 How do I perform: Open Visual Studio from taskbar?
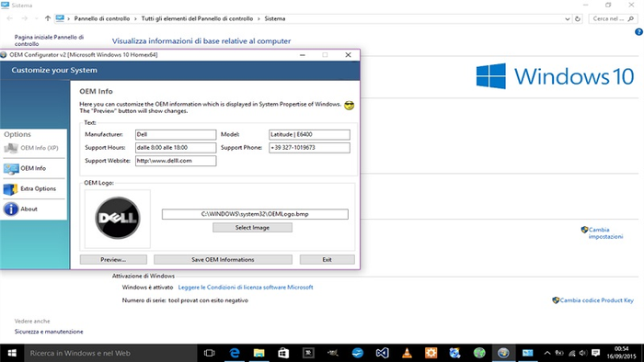(382, 353)
